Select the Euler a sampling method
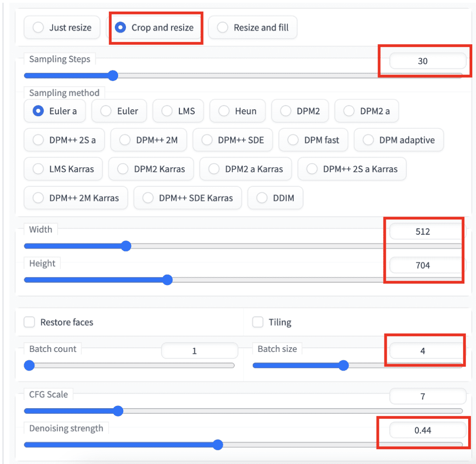Viewport: 476px width, 464px height. 55,111
